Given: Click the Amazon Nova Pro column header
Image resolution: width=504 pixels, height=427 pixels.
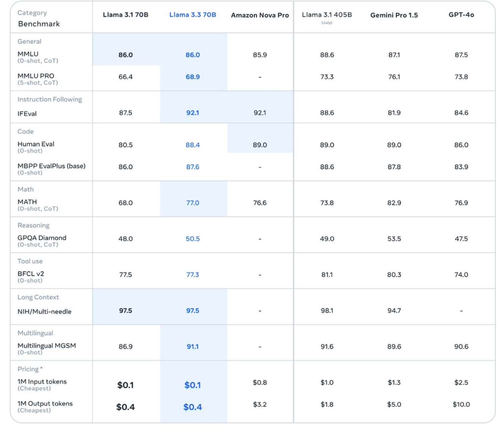Looking at the screenshot, I should (x=260, y=15).
